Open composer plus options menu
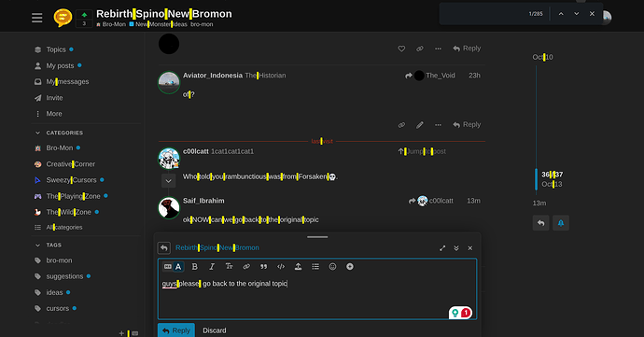 (350, 267)
